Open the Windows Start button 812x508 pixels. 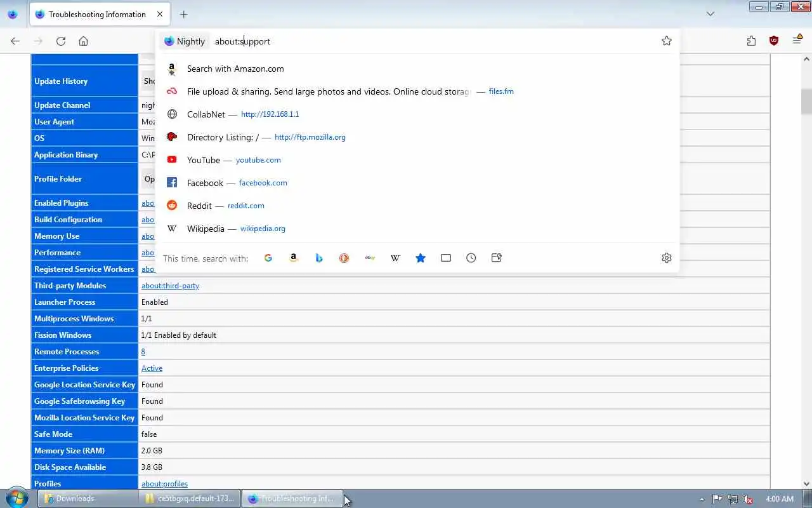[x=16, y=498]
